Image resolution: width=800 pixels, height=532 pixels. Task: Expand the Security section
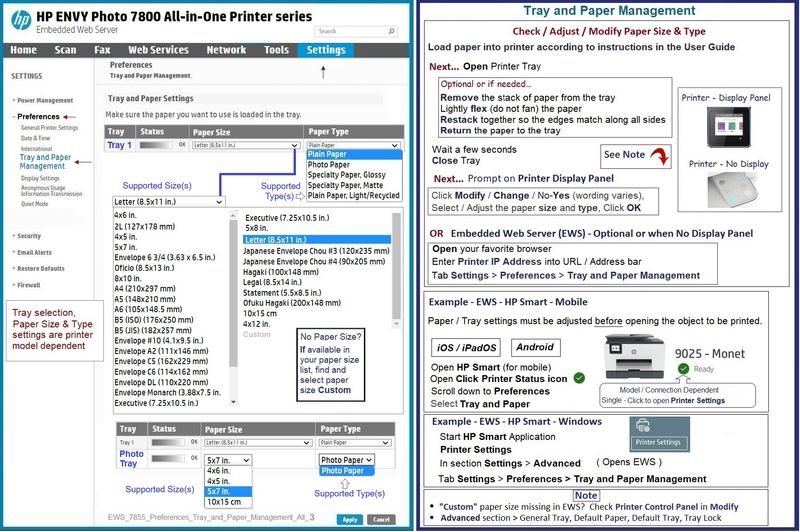[29, 236]
